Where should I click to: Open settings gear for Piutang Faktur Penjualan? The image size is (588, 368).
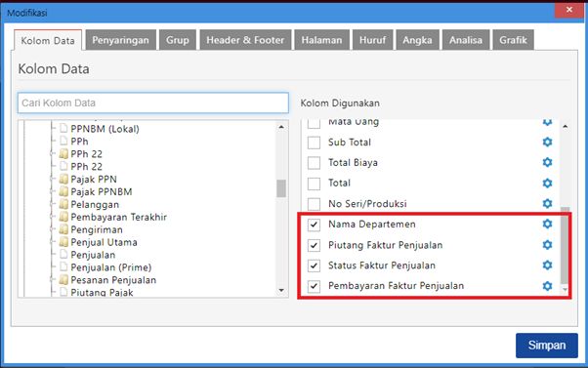[x=547, y=245]
